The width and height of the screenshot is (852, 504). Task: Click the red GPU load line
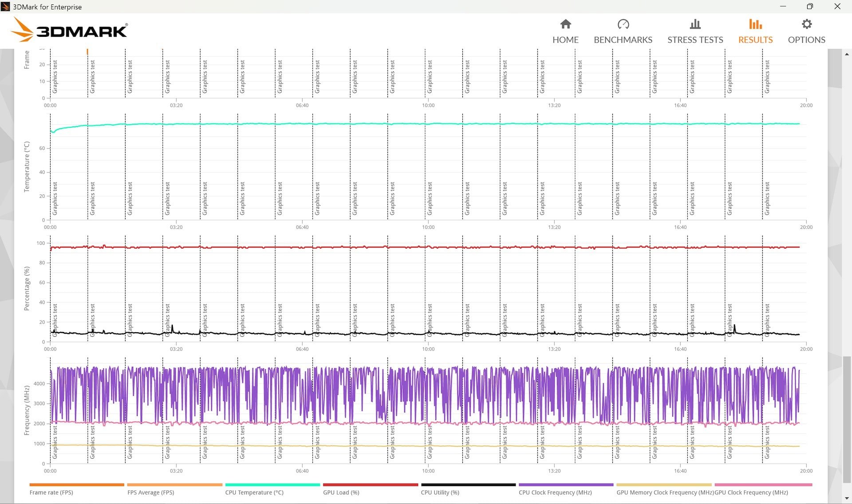(426, 247)
